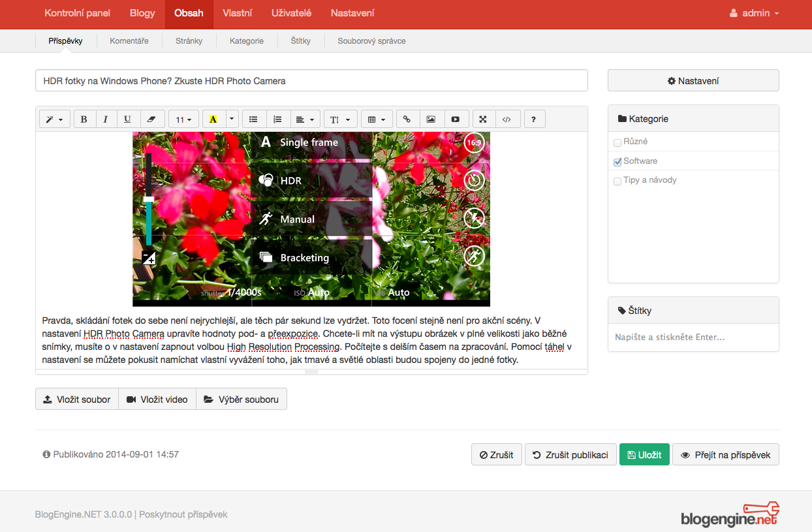Open the Obsah menu

pos(189,13)
